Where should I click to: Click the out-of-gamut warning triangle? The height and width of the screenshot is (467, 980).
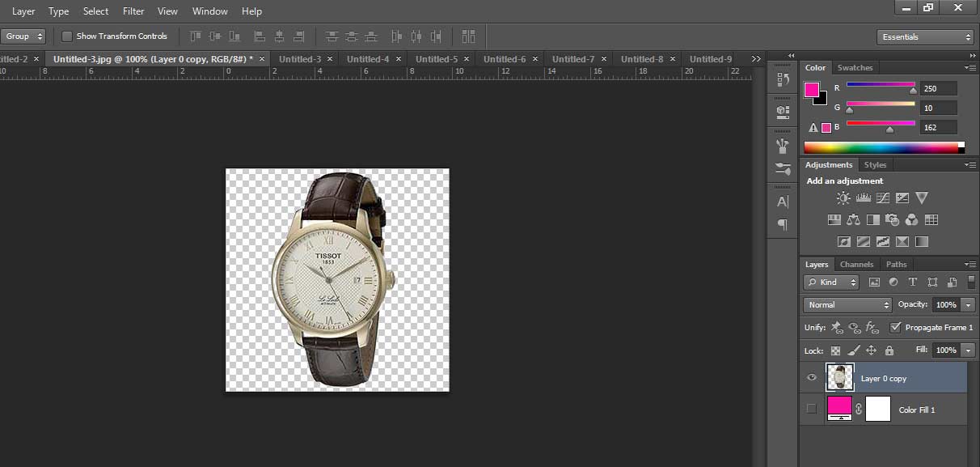point(814,127)
